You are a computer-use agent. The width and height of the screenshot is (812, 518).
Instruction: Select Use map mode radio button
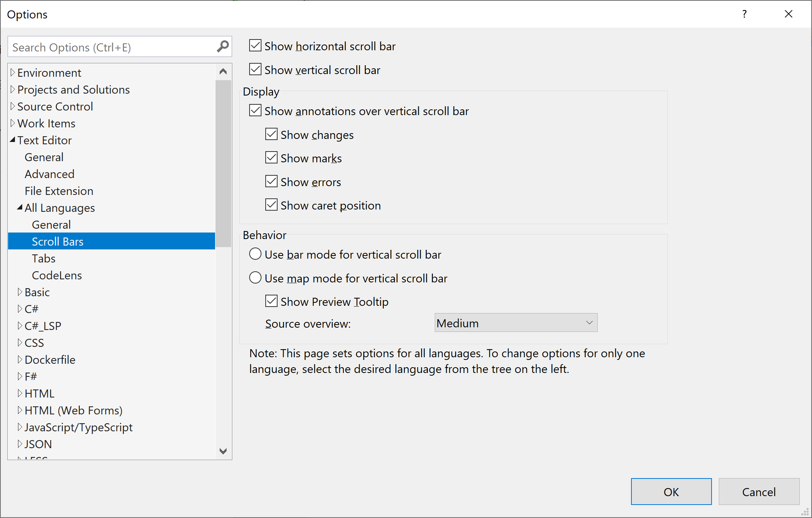click(x=255, y=278)
